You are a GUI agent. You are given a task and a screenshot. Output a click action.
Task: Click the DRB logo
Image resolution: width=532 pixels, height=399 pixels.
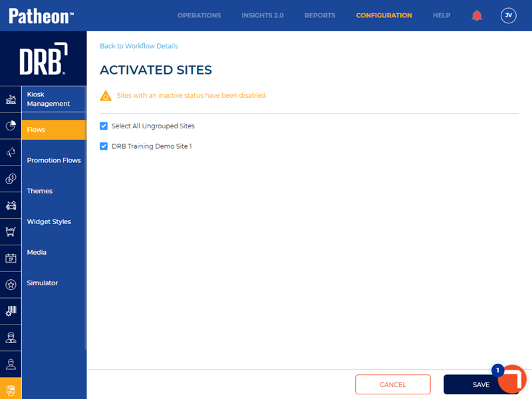click(x=43, y=59)
